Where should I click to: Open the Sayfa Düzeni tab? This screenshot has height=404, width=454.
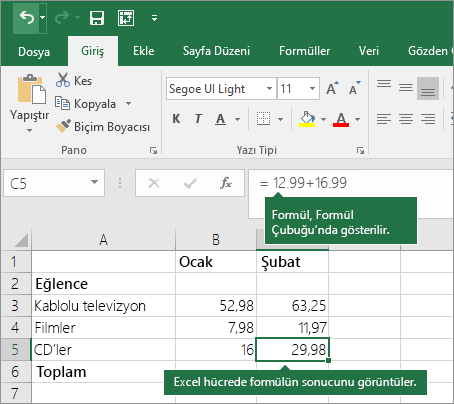[216, 51]
